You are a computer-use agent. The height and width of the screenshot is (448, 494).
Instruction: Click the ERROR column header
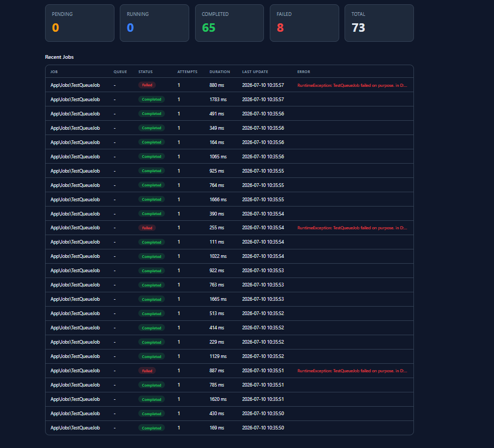(x=303, y=72)
